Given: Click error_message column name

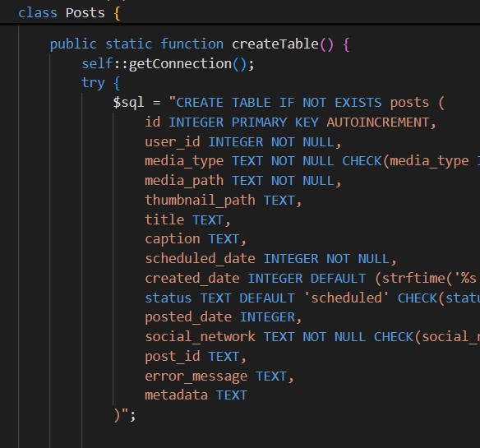Looking at the screenshot, I should tap(196, 376).
